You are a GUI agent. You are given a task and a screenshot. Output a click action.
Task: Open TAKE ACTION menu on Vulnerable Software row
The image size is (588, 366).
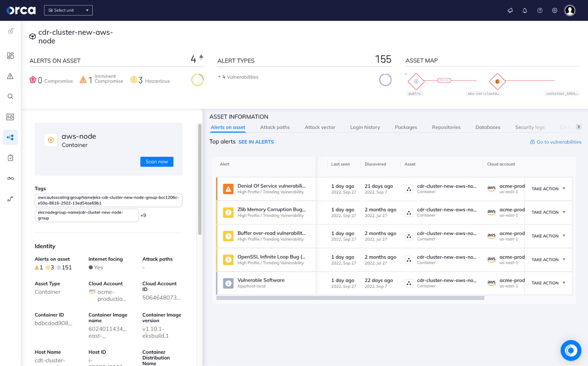[x=548, y=283]
